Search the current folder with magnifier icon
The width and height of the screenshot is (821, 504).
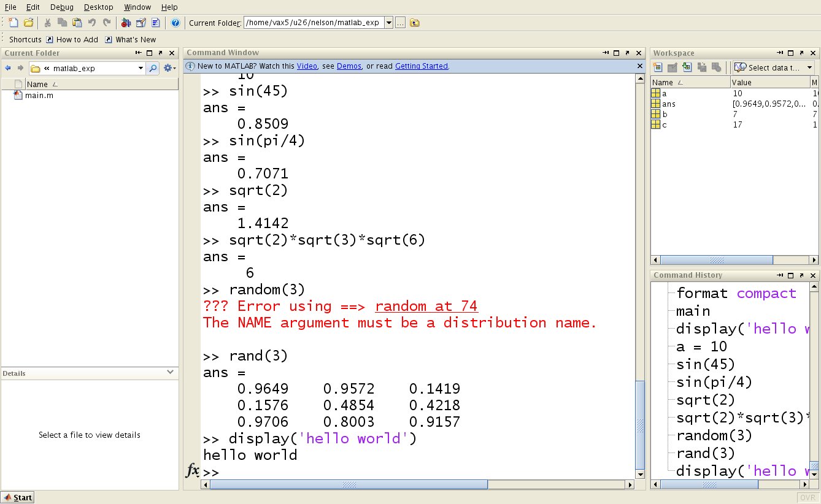(153, 68)
